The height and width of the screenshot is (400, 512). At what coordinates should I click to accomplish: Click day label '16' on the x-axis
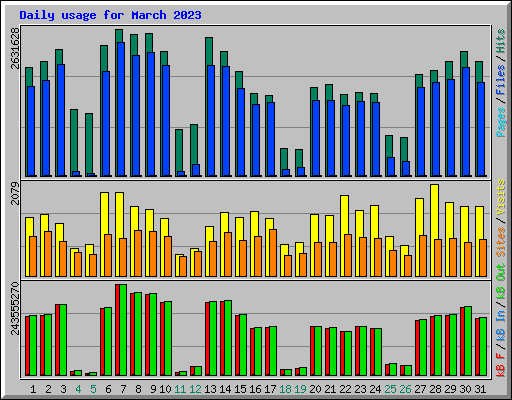click(x=255, y=389)
